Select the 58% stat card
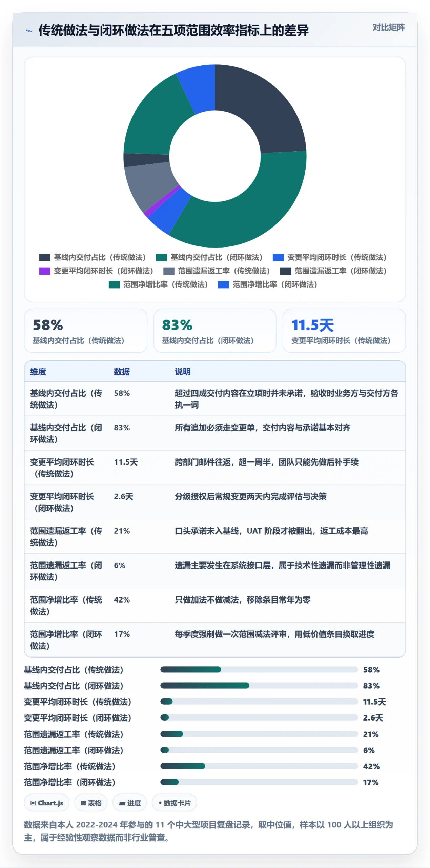Viewport: 430px width, 868px height. tap(86, 331)
